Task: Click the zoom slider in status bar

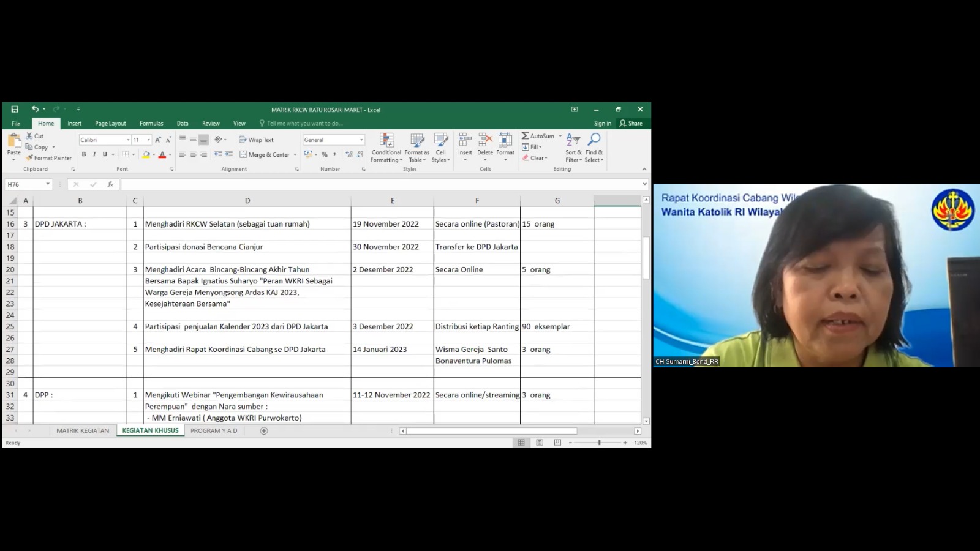Action: tap(599, 443)
